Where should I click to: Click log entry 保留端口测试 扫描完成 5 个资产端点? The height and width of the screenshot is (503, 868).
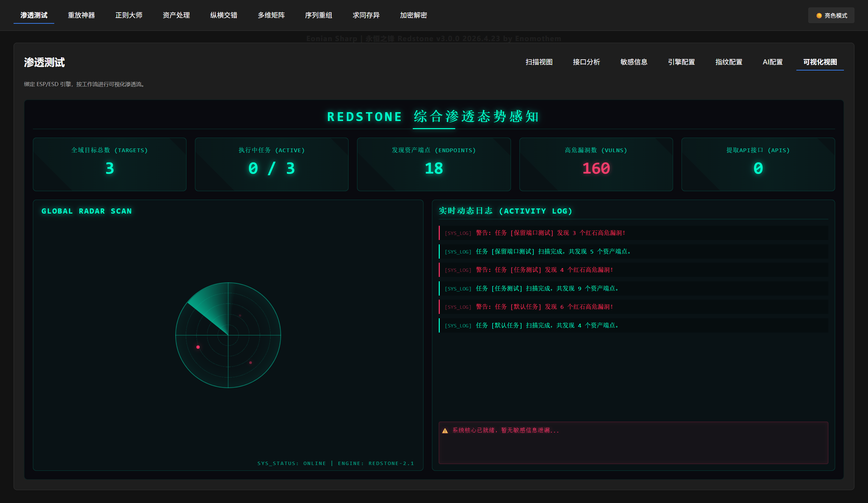point(633,252)
